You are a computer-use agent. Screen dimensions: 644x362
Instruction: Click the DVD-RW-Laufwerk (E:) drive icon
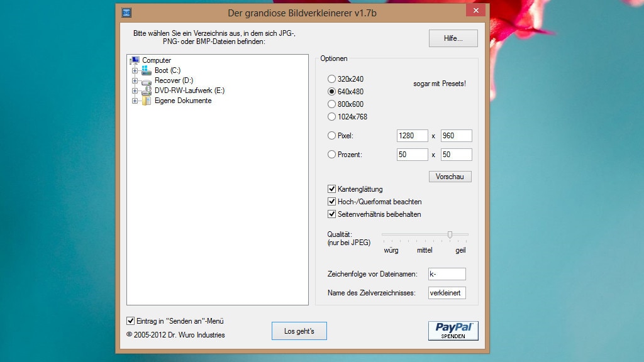coord(147,90)
